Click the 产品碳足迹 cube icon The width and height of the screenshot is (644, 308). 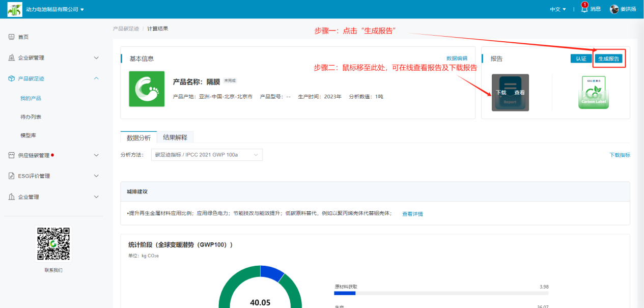pos(12,78)
